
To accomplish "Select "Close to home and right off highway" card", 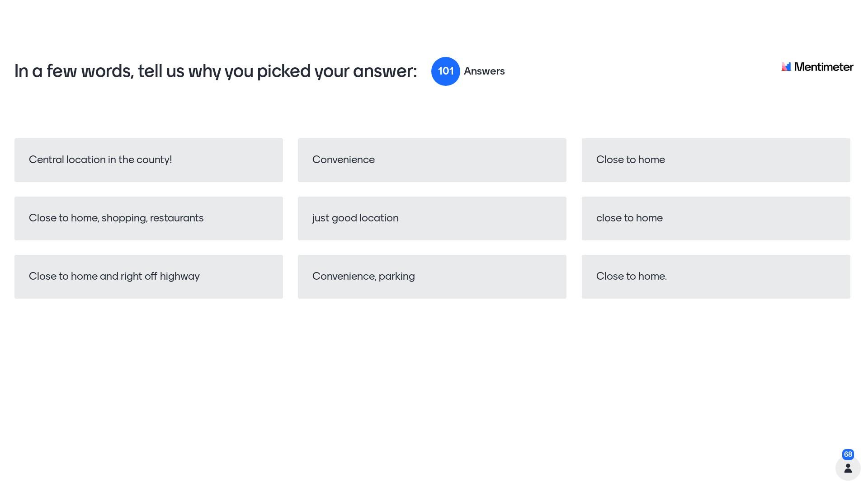I will coord(149,277).
